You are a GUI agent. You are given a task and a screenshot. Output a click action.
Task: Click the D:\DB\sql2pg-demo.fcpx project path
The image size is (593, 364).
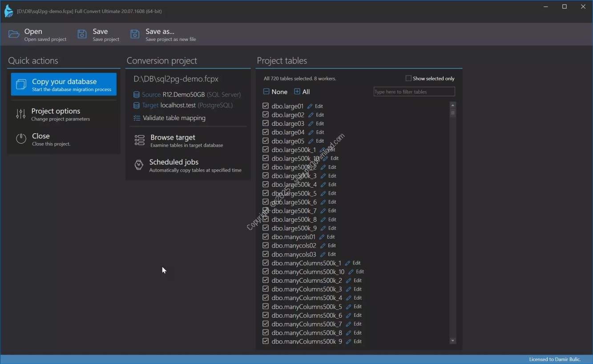[x=176, y=79]
